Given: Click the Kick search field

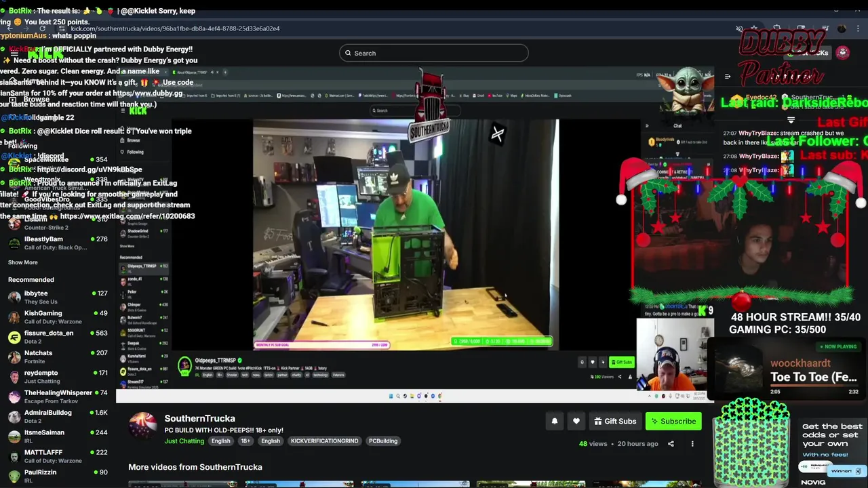Looking at the screenshot, I should pyautogui.click(x=433, y=53).
